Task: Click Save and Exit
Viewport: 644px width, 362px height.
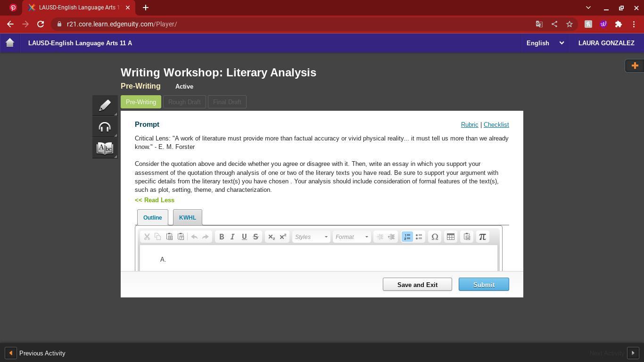Action: (417, 284)
